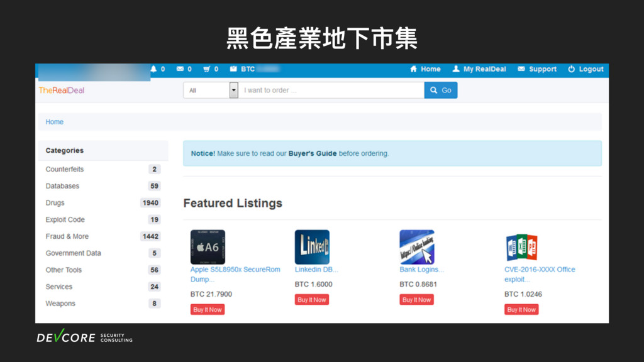Screen dimensions: 644x362
Task: Open My RealDeal account menu
Action: coord(479,69)
